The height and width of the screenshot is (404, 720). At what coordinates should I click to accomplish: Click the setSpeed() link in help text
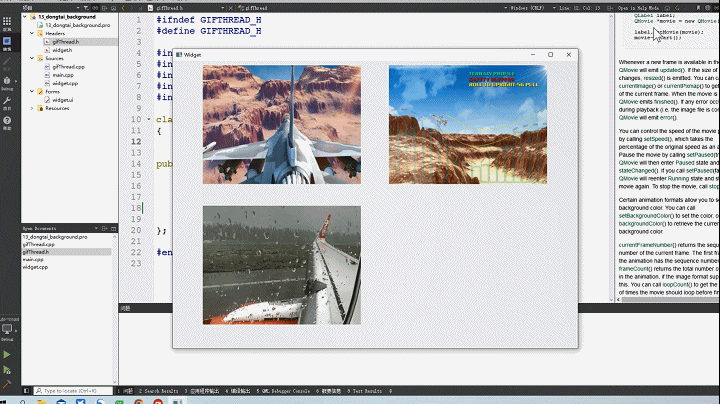[656, 139]
